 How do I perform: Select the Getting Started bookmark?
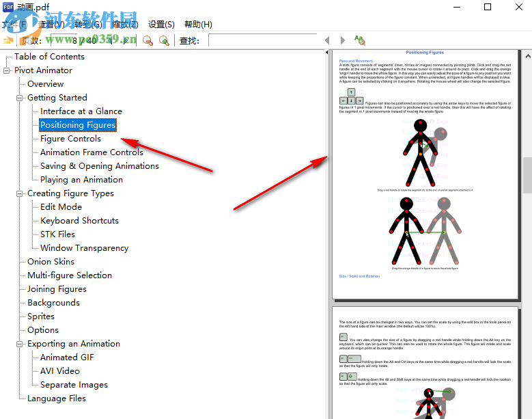[57, 98]
